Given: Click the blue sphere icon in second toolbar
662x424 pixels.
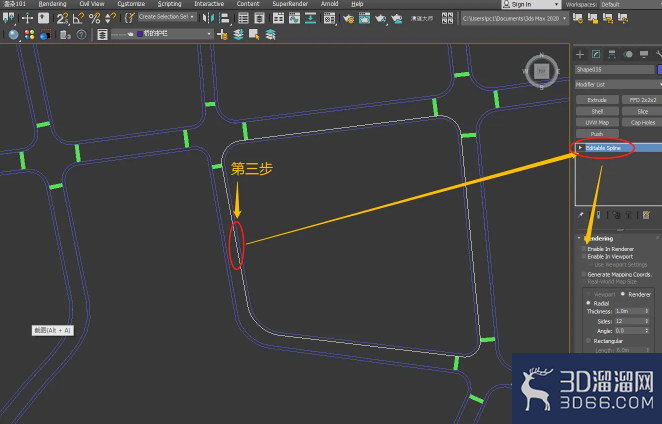Looking at the screenshot, I should 14,35.
